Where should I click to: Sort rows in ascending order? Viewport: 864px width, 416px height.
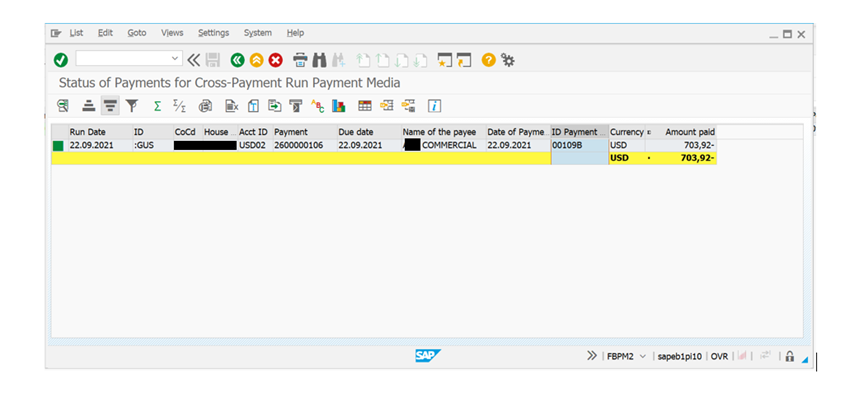[88, 106]
